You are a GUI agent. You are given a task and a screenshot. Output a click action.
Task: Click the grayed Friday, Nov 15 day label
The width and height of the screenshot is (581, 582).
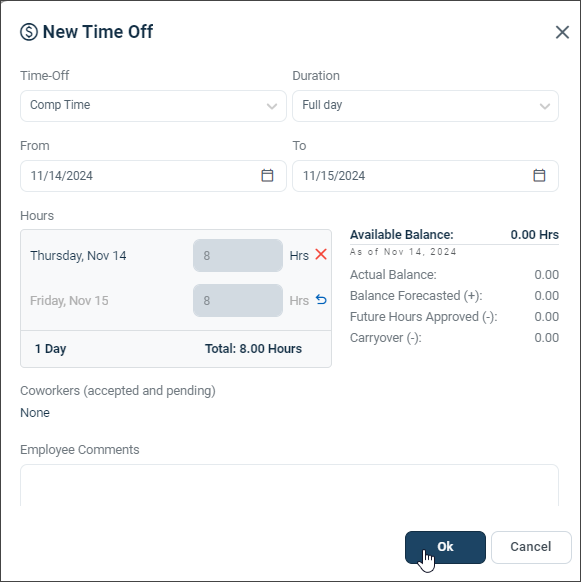(69, 300)
